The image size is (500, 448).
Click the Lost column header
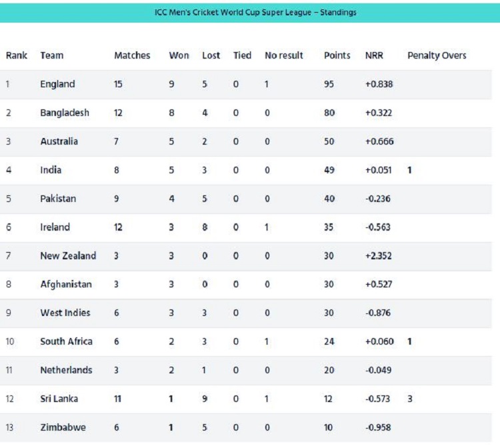(211, 55)
